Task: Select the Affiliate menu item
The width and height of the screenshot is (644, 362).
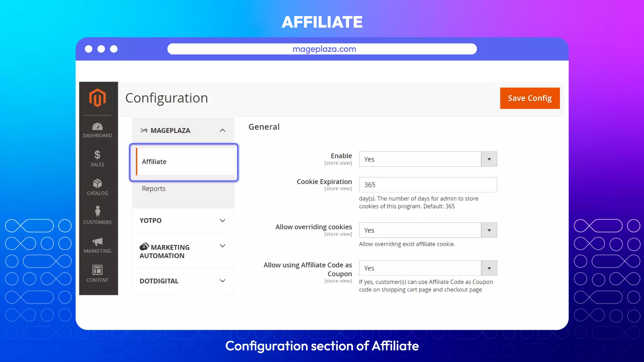Action: tap(185, 162)
